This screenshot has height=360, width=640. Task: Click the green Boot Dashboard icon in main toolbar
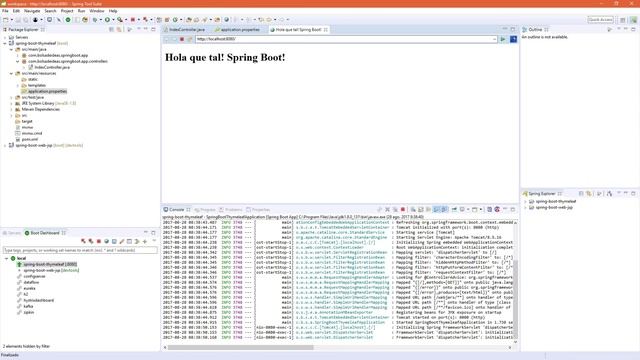click(68, 20)
